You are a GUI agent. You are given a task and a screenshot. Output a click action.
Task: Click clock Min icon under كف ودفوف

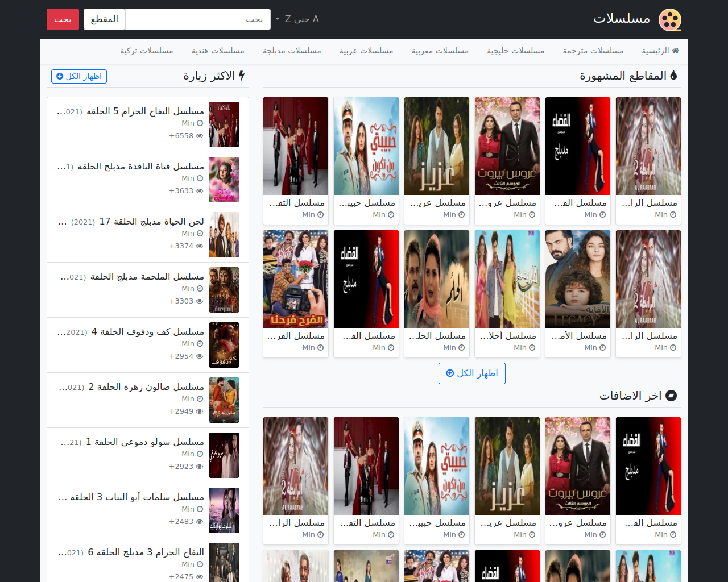200,344
